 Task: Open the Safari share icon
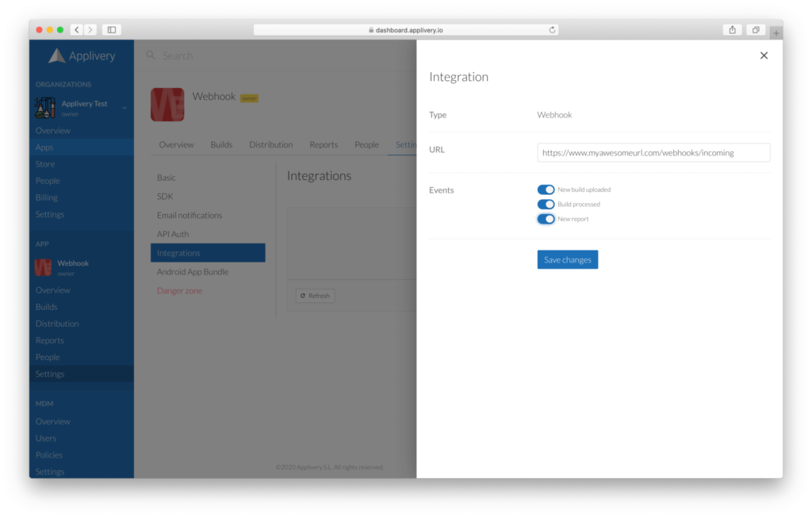coord(732,29)
